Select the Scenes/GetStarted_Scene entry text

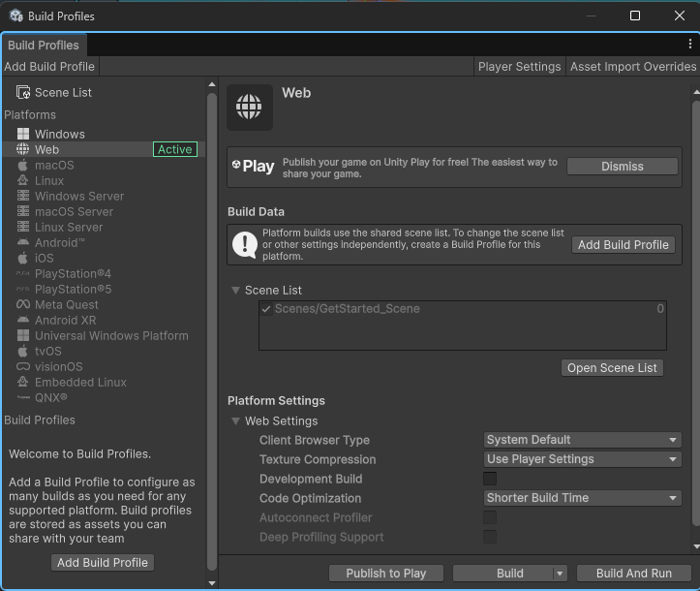[x=348, y=309]
